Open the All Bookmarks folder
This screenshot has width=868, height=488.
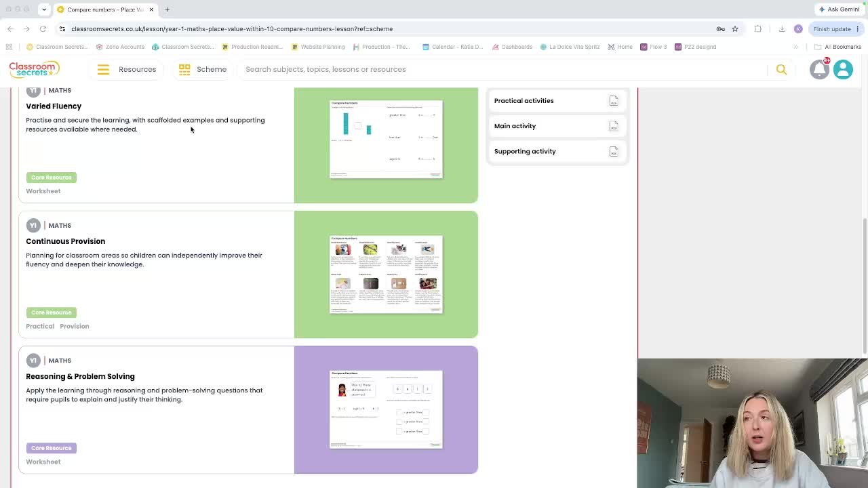pyautogui.click(x=837, y=47)
